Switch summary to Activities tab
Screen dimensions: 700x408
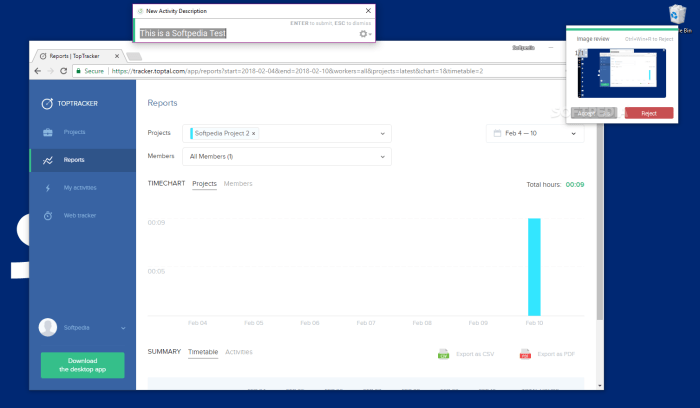(x=239, y=352)
